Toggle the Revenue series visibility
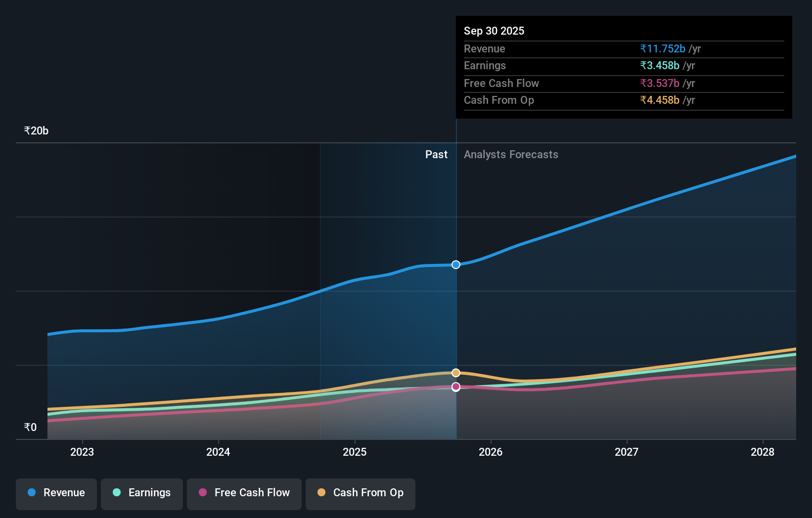812x518 pixels. click(56, 493)
